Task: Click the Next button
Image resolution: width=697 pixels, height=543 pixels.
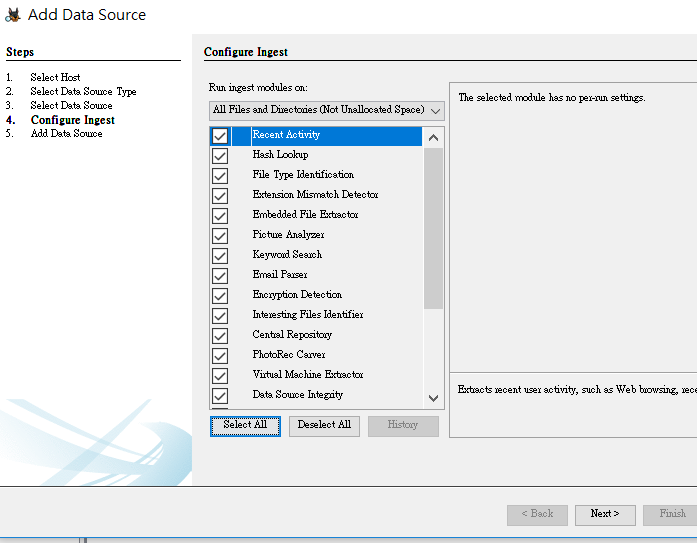Action: (x=605, y=515)
